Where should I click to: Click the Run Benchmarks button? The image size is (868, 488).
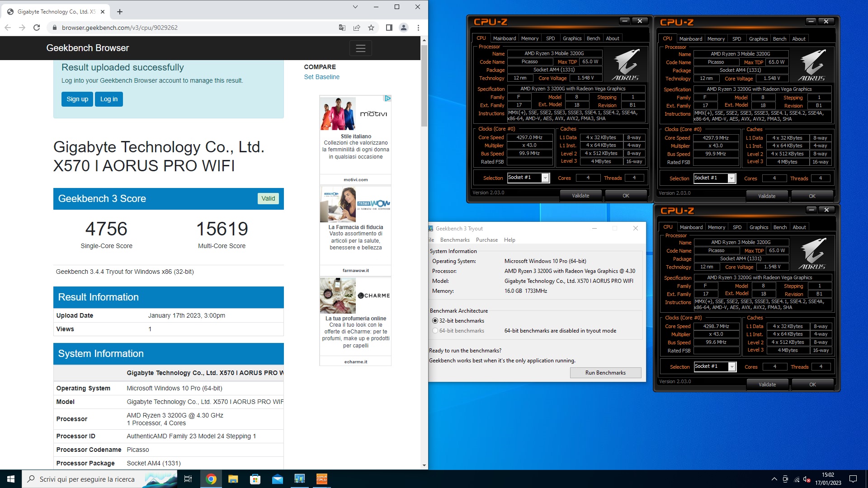point(605,373)
